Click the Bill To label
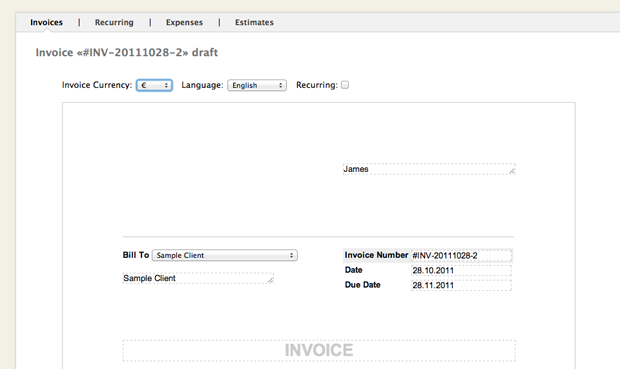 [136, 255]
